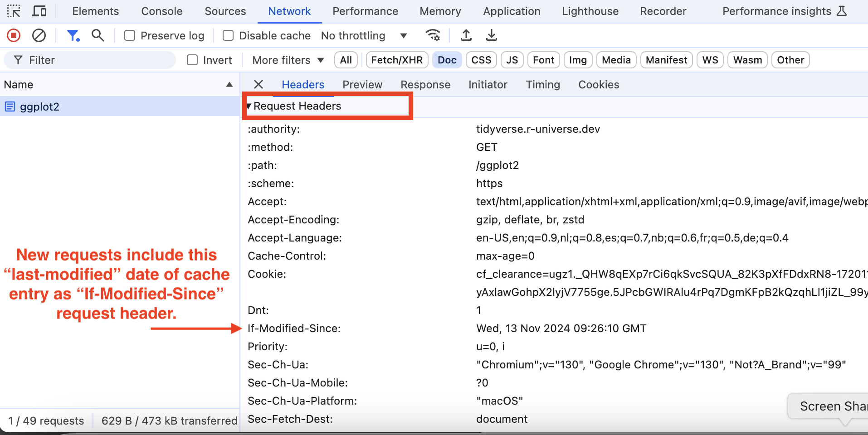Image resolution: width=868 pixels, height=435 pixels.
Task: Open the No throttling dropdown
Action: (364, 35)
